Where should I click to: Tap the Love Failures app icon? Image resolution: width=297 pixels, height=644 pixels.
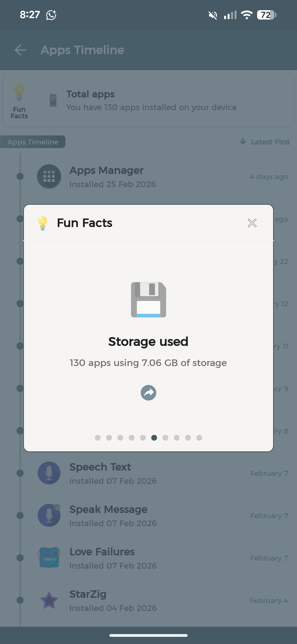[49, 558]
